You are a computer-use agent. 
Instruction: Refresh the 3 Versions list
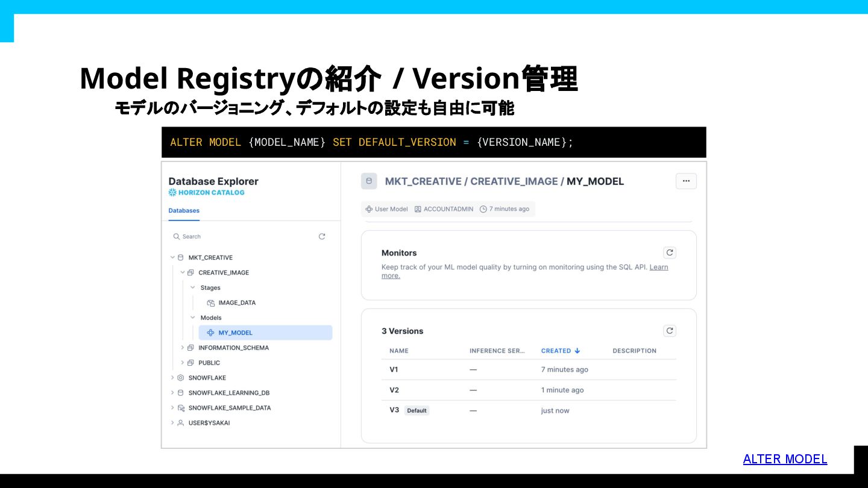tap(669, 331)
